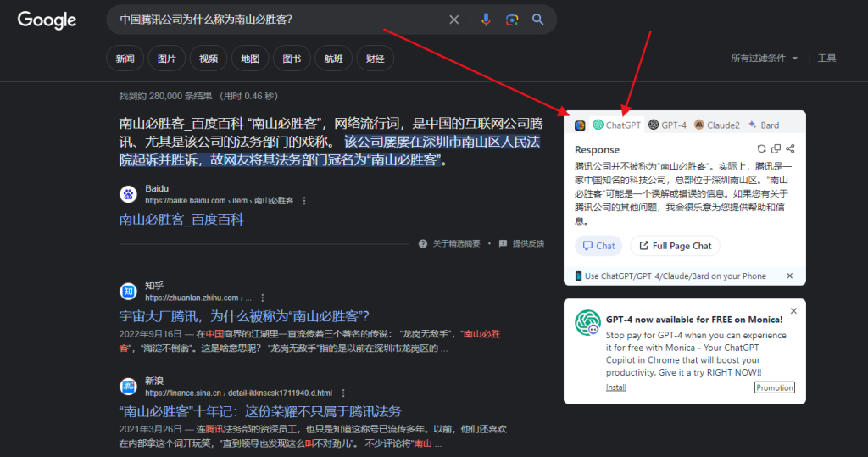Click the Monica extension icon in the panel

(x=580, y=125)
